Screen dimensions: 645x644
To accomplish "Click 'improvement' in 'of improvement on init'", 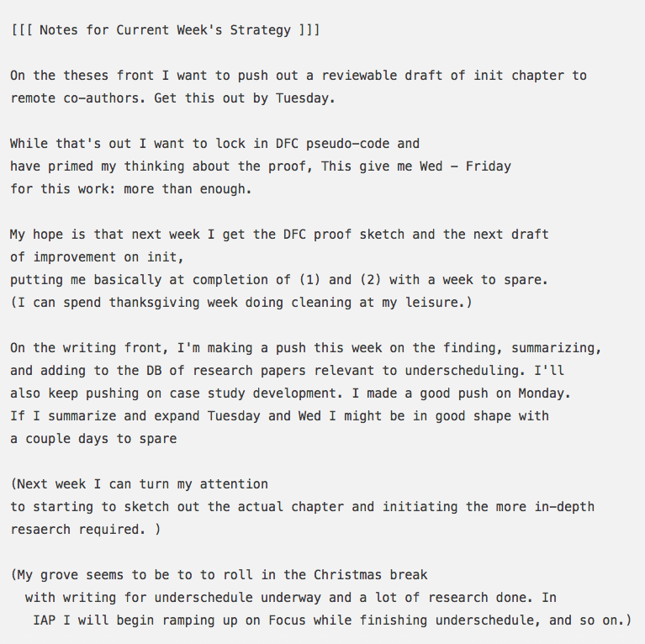I will pos(75,257).
